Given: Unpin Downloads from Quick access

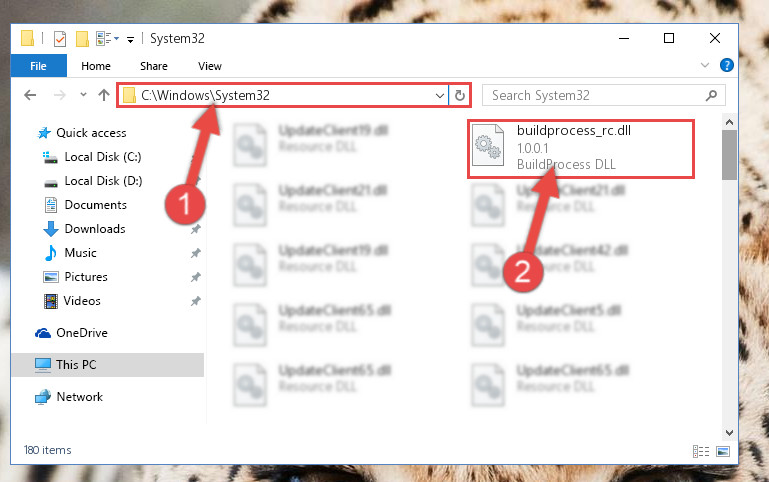Looking at the screenshot, I should pyautogui.click(x=196, y=229).
